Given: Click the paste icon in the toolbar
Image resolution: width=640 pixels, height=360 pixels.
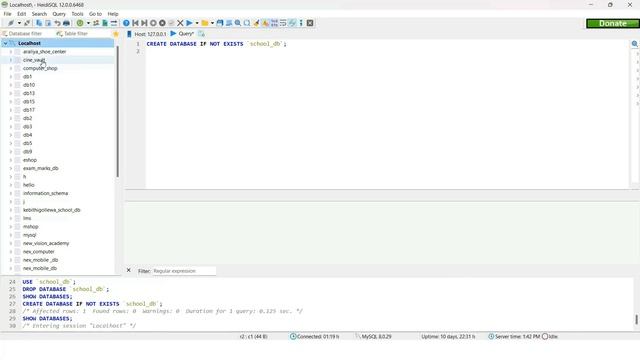Looking at the screenshot, I should point(48,23).
